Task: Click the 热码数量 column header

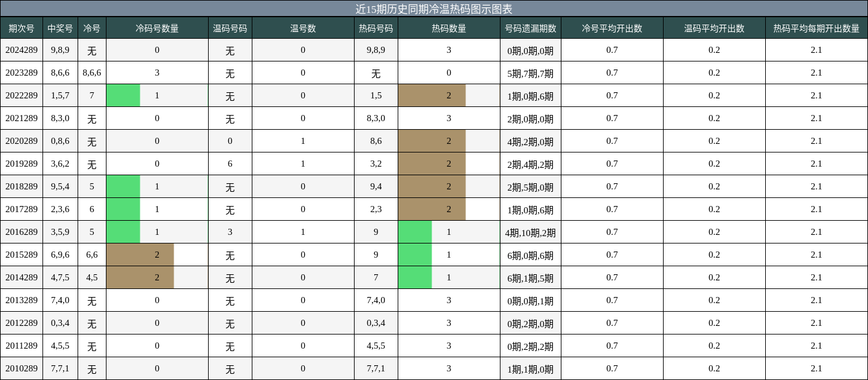Action: pyautogui.click(x=448, y=28)
